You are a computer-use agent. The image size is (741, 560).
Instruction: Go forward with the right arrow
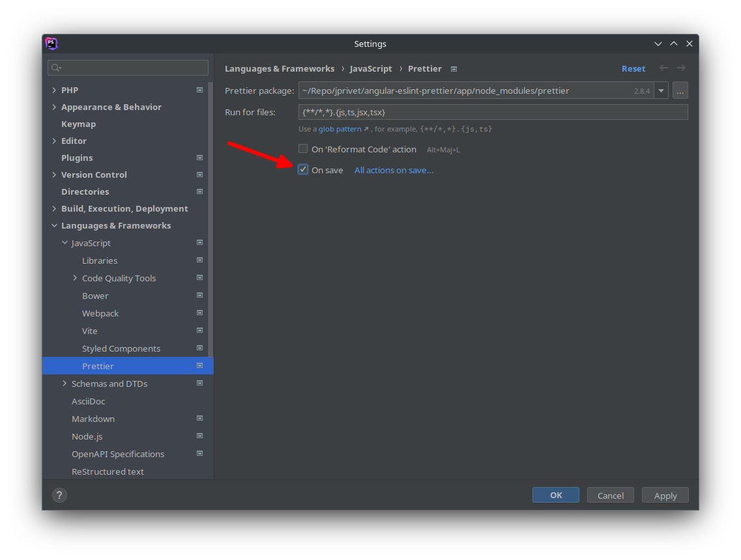[681, 68]
